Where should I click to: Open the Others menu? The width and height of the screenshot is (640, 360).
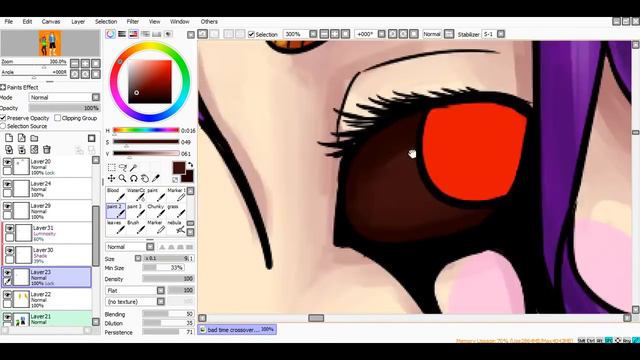point(209,22)
